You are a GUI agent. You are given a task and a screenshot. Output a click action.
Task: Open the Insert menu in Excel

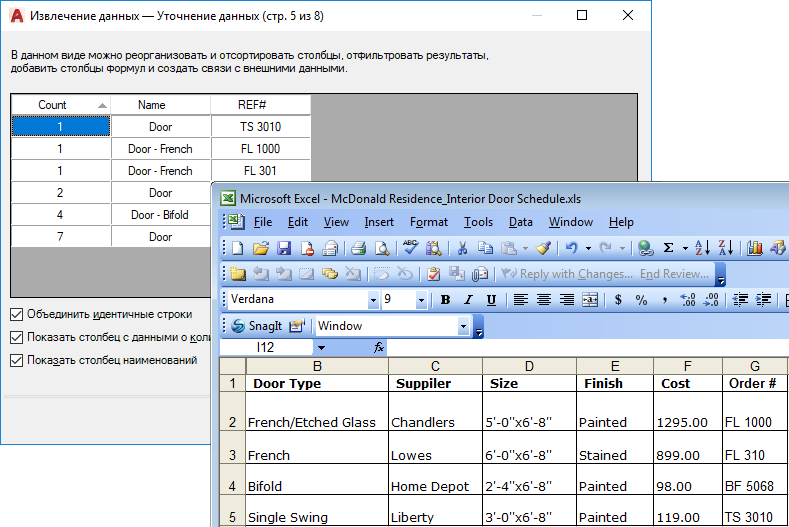[x=379, y=222]
